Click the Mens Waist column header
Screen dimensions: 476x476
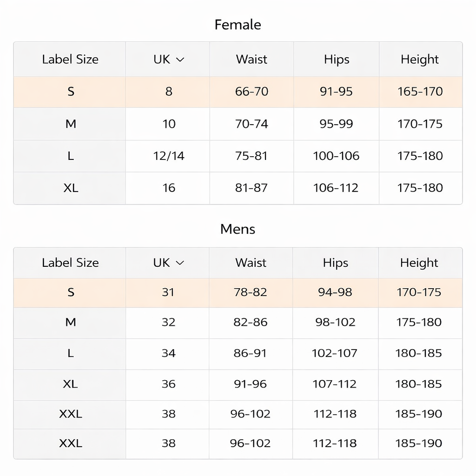coord(251,263)
